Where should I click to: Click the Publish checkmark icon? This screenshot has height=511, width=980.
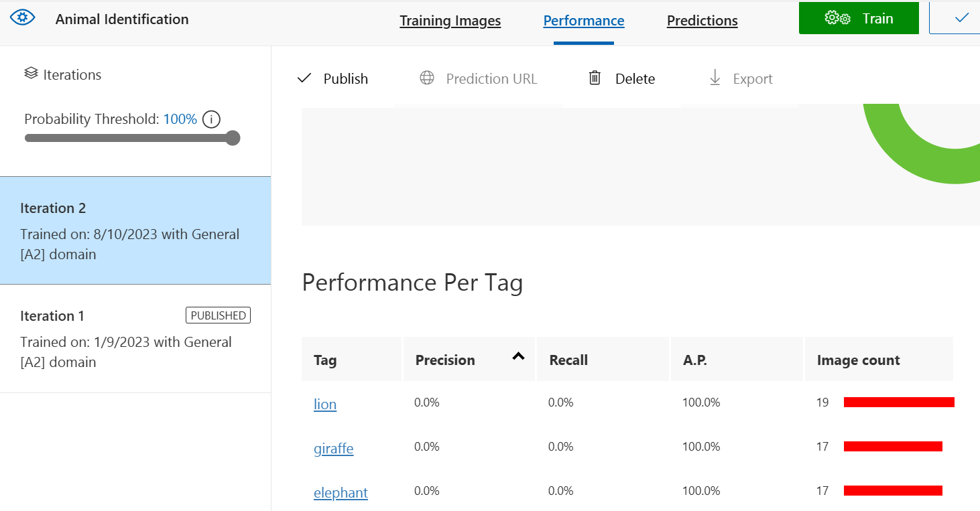point(304,78)
